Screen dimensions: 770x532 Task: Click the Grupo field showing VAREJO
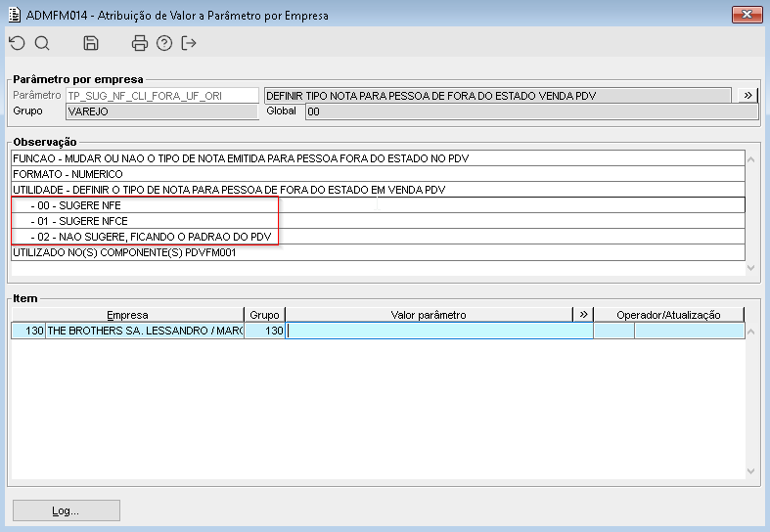[x=162, y=111]
